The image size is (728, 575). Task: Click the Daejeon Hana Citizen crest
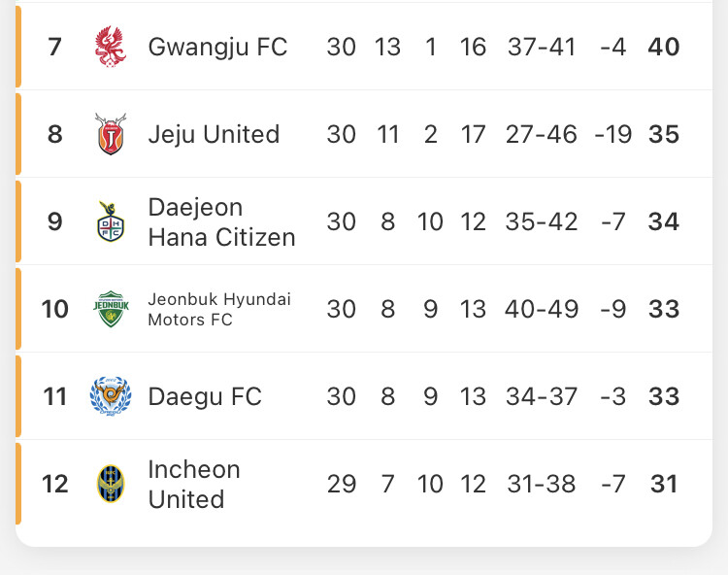(111, 221)
